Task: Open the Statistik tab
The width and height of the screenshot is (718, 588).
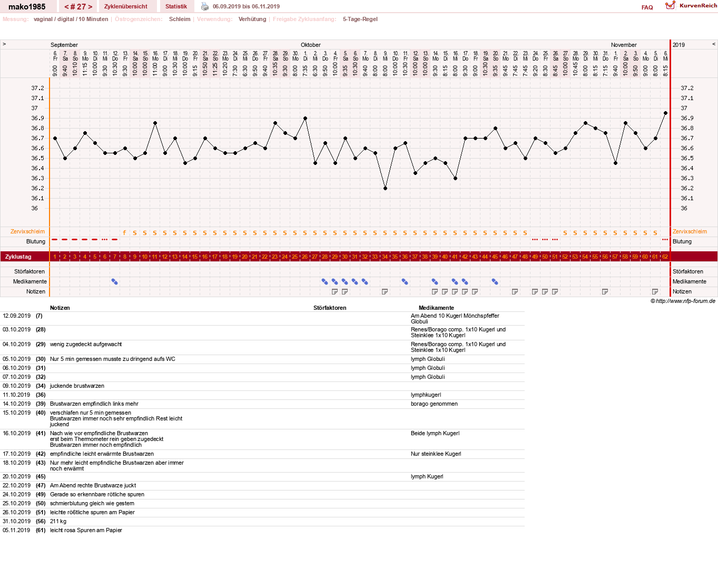Action: [x=176, y=6]
